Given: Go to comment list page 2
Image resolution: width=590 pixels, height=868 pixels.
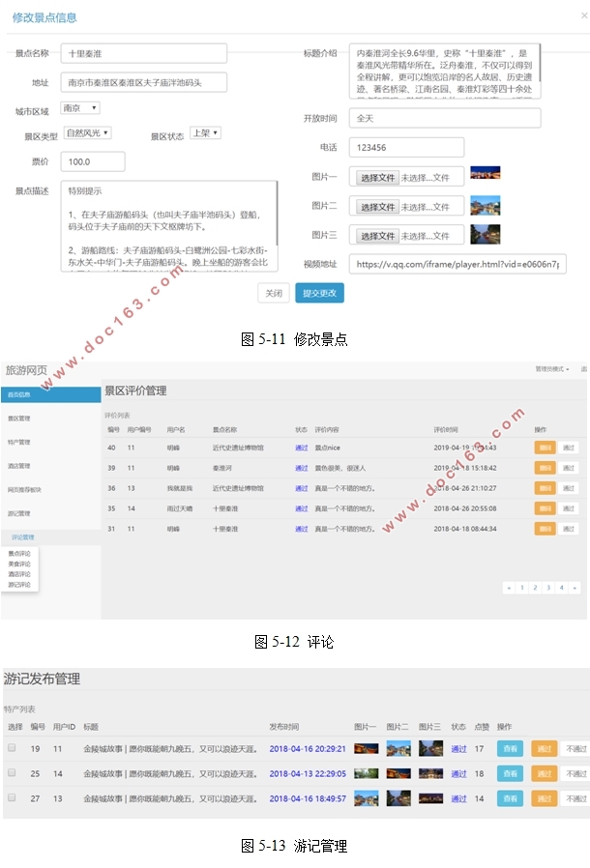Looking at the screenshot, I should (x=535, y=588).
